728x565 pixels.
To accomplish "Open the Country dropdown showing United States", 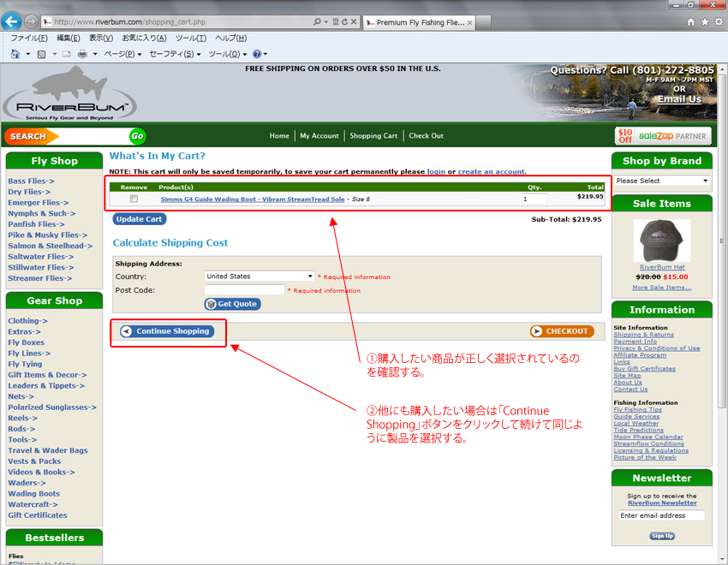I will (x=259, y=276).
